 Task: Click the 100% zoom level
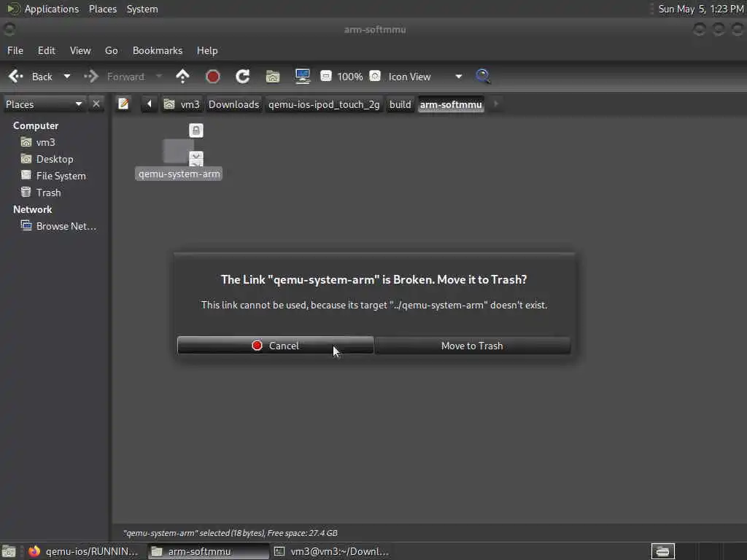pyautogui.click(x=350, y=77)
